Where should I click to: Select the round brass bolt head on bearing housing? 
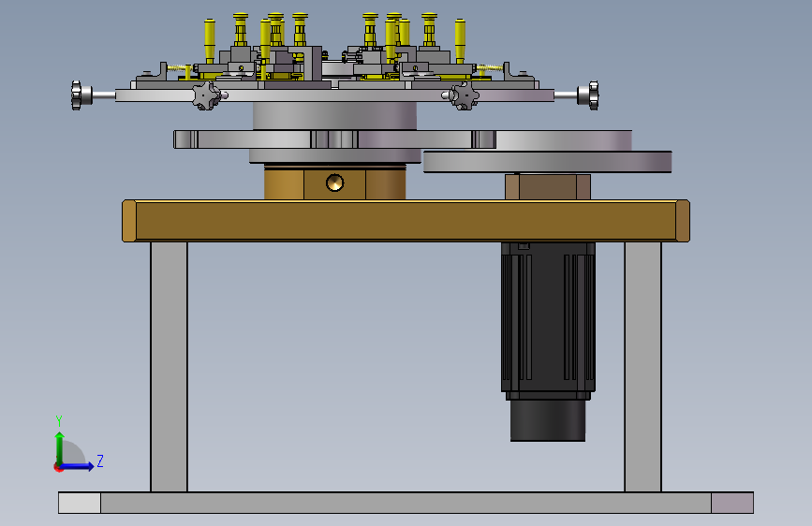coord(335,183)
